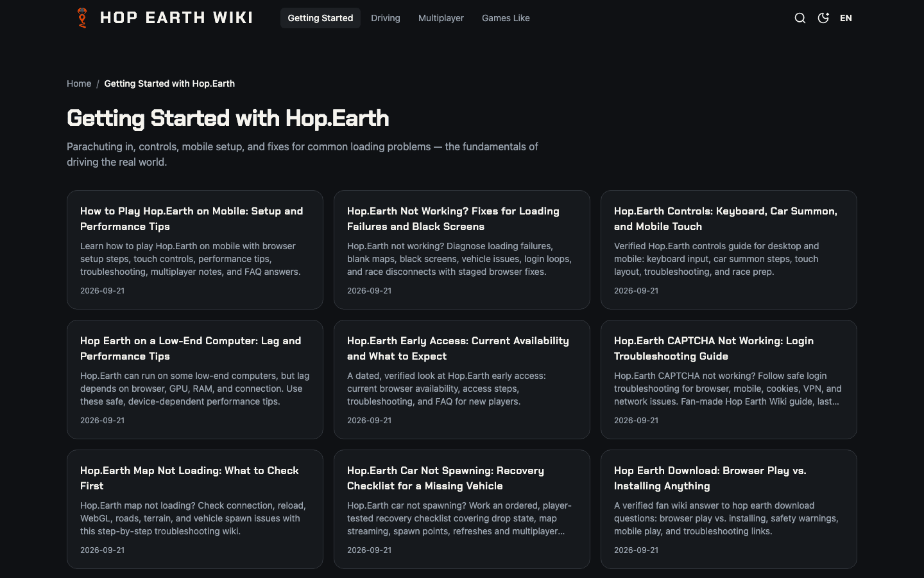Click the Hop Earth Wiki logo icon
This screenshot has height=578, width=924.
pos(82,18)
